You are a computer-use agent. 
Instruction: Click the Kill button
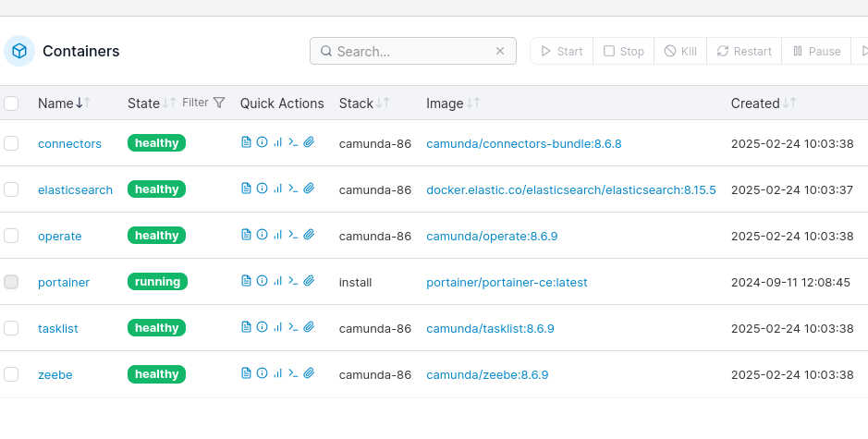680,51
